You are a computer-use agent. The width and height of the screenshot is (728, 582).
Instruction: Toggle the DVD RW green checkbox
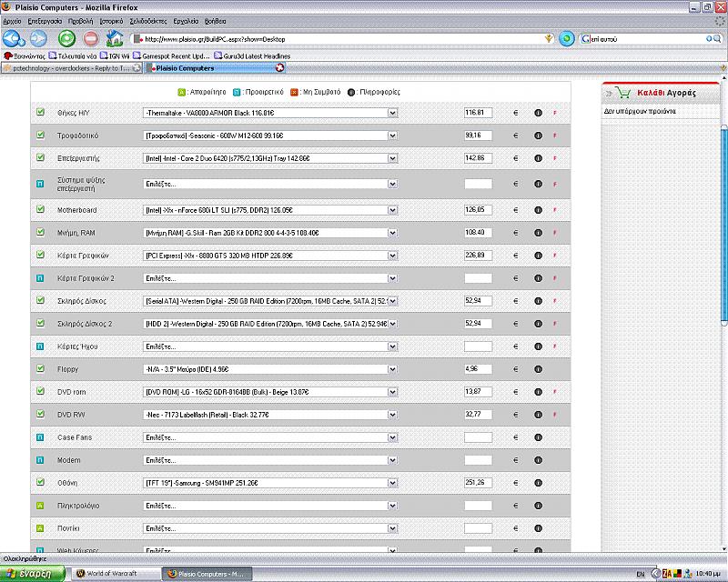click(x=40, y=414)
